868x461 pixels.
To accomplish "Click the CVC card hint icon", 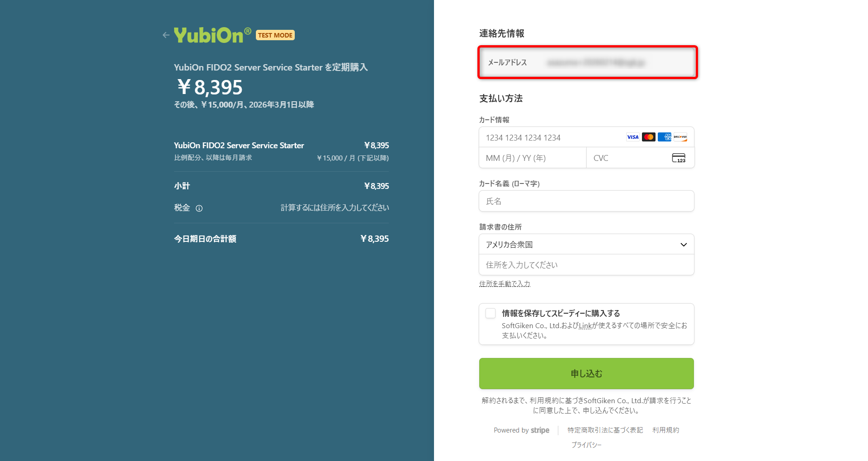I will pos(678,158).
